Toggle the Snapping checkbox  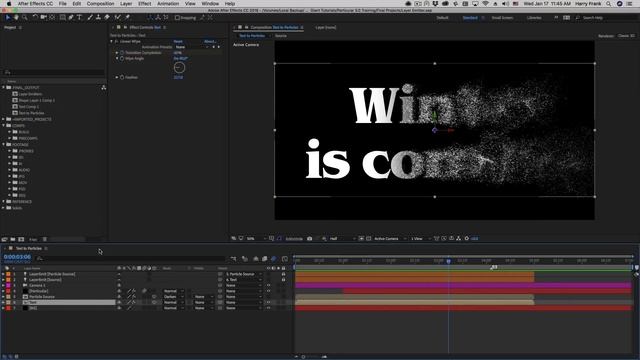point(177,18)
